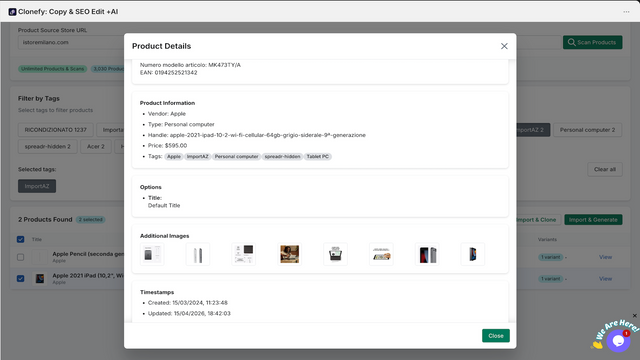Screen dimensions: 640x360
Task: Uncheck the Apple 2021 iPad product checkbox
Action: pyautogui.click(x=20, y=278)
